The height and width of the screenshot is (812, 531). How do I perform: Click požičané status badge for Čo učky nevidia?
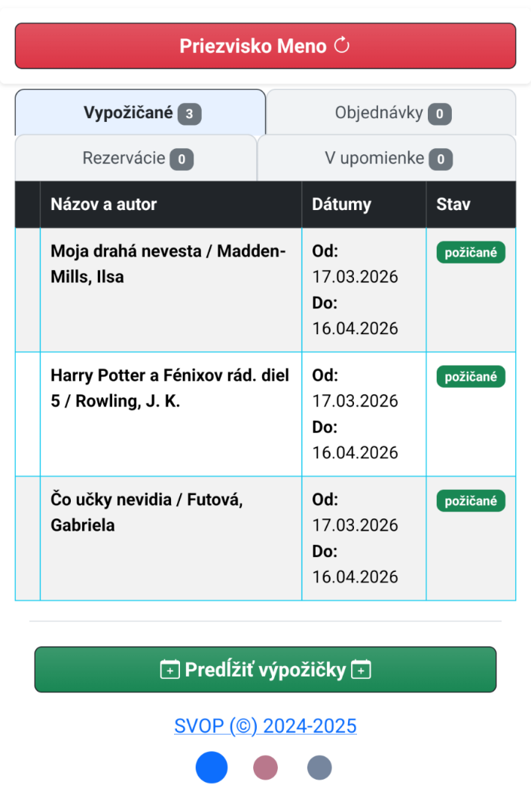click(x=471, y=500)
